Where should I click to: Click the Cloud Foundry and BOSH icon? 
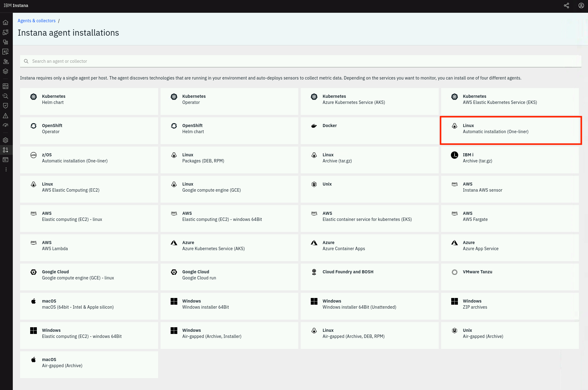[314, 272]
